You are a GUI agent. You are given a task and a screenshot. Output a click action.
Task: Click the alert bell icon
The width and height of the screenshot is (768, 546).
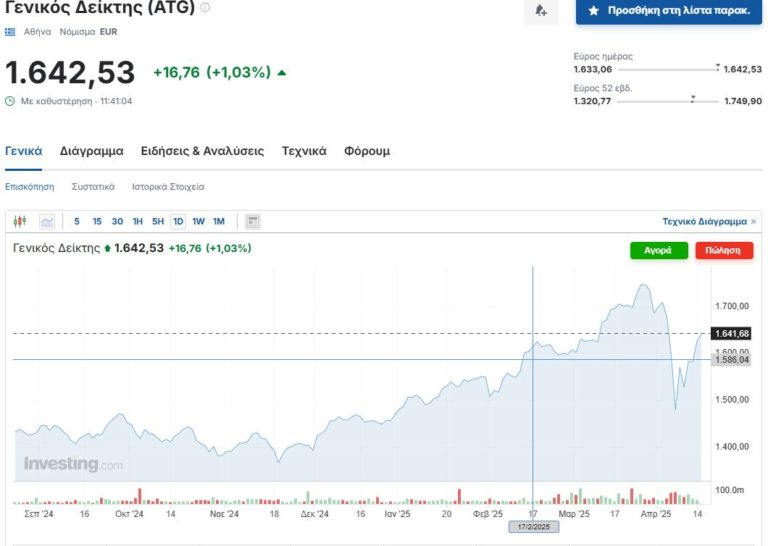[x=541, y=10]
